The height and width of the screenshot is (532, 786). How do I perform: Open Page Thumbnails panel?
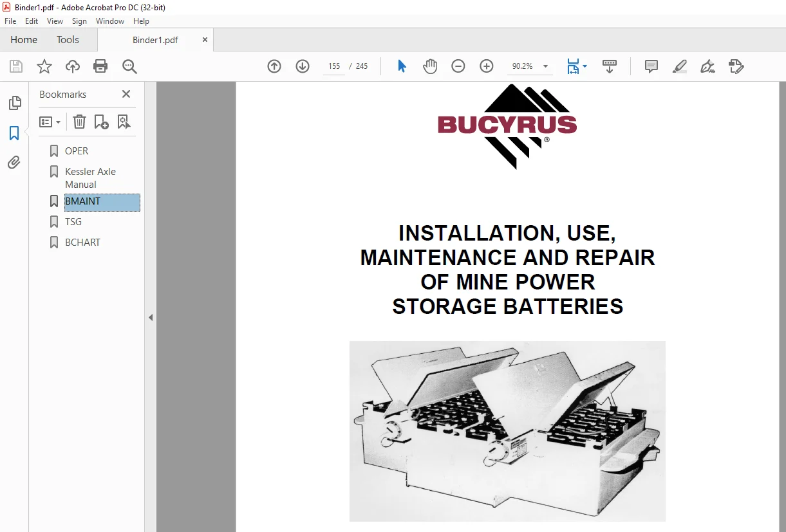pyautogui.click(x=14, y=103)
